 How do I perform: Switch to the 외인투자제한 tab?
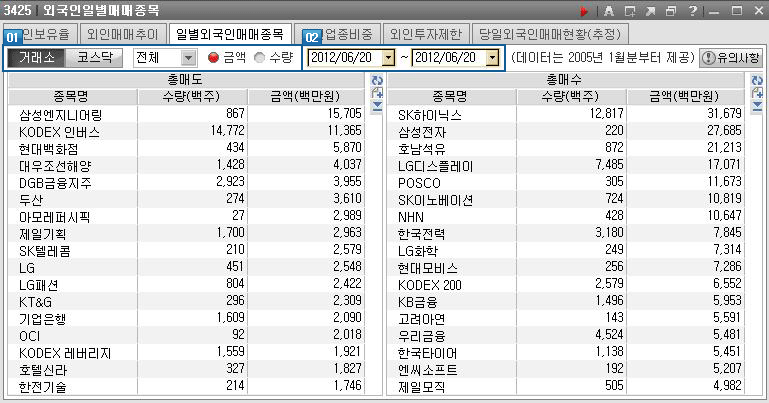[x=426, y=34]
